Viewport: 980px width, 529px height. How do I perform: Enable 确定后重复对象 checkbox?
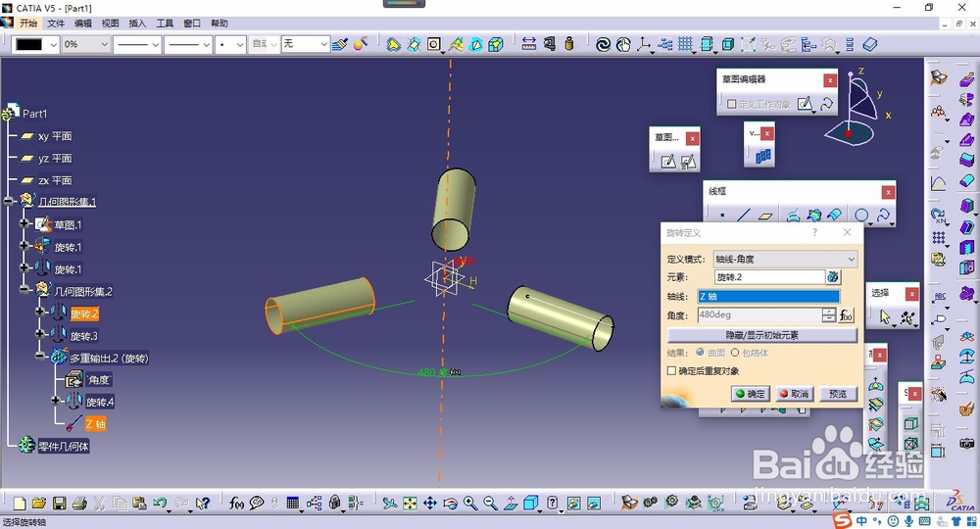click(672, 371)
